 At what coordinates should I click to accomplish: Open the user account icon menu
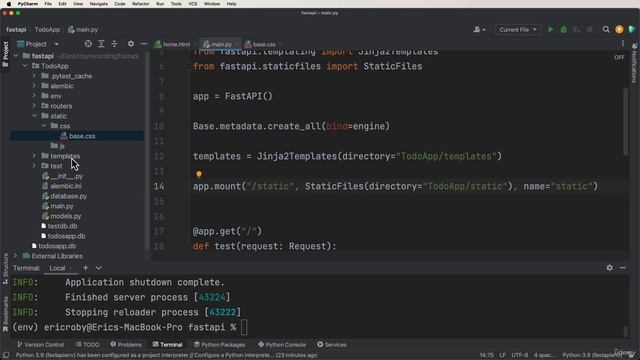[x=479, y=29]
